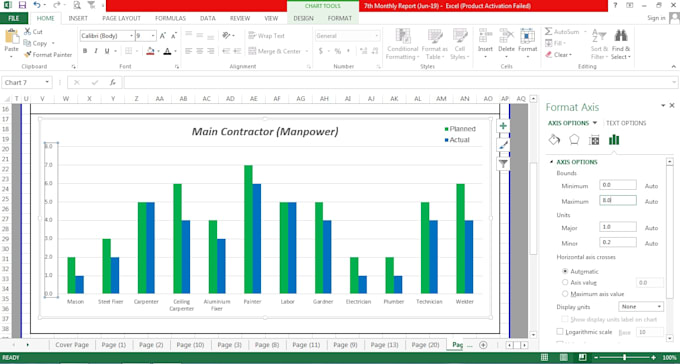Toggle Italic formatting
This screenshot has height=364, width=680.
tap(96, 51)
